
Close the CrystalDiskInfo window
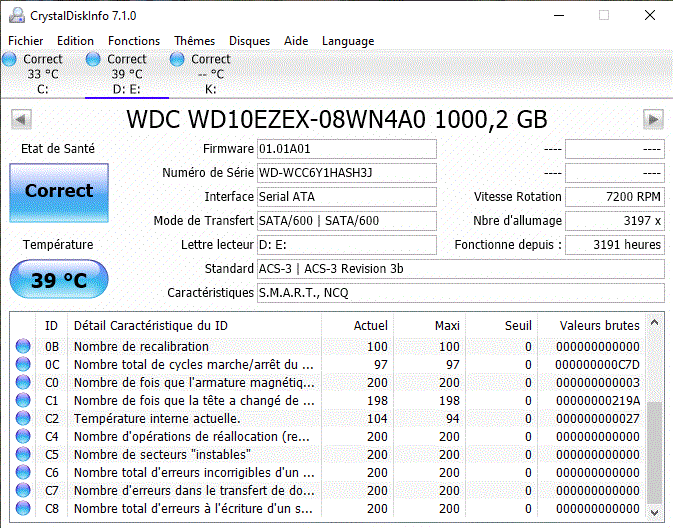click(x=650, y=15)
